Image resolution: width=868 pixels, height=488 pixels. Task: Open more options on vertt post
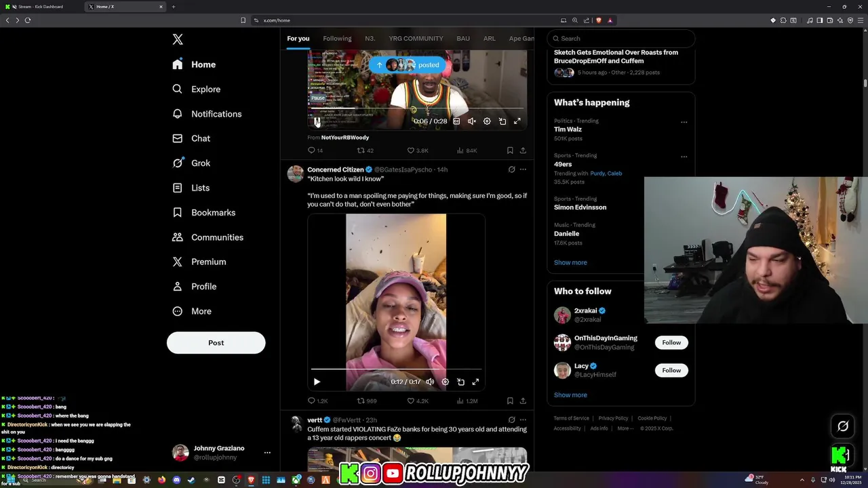(523, 420)
